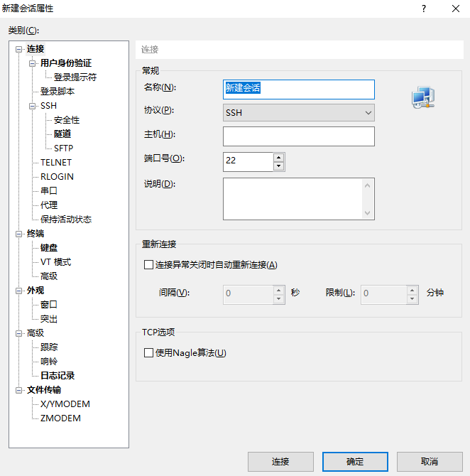Collapse the 用户身份验证 tree node
This screenshot has width=470, height=476.
pos(32,63)
